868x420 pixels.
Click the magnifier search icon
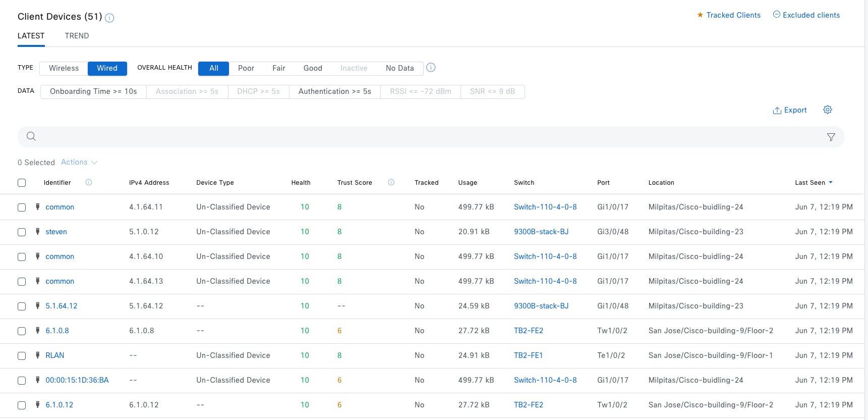pyautogui.click(x=31, y=136)
